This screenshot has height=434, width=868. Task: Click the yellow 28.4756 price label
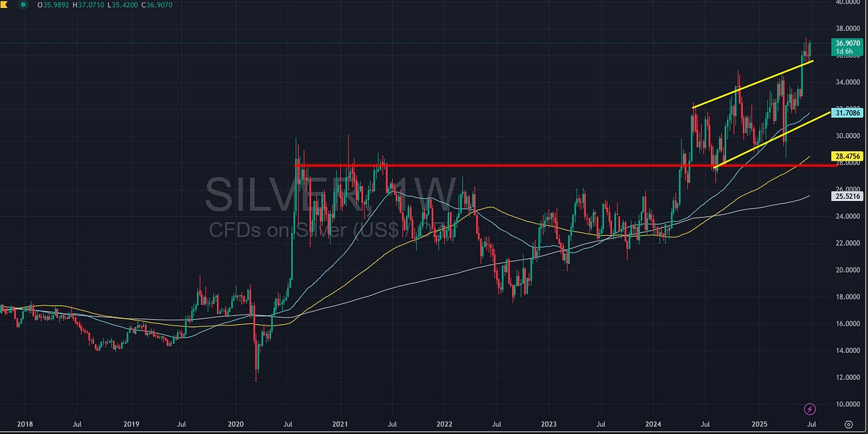847,156
